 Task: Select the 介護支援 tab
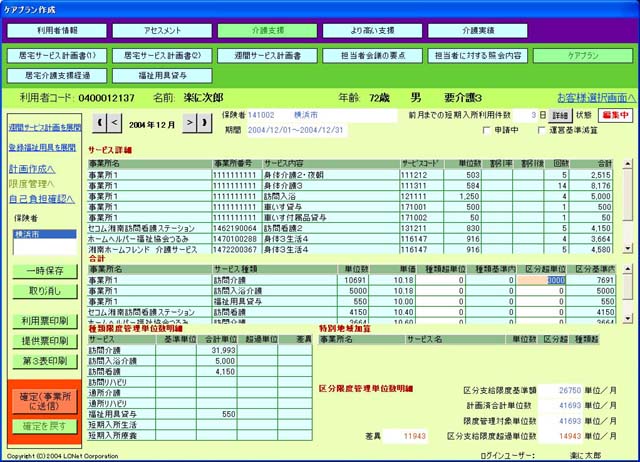tap(267, 31)
